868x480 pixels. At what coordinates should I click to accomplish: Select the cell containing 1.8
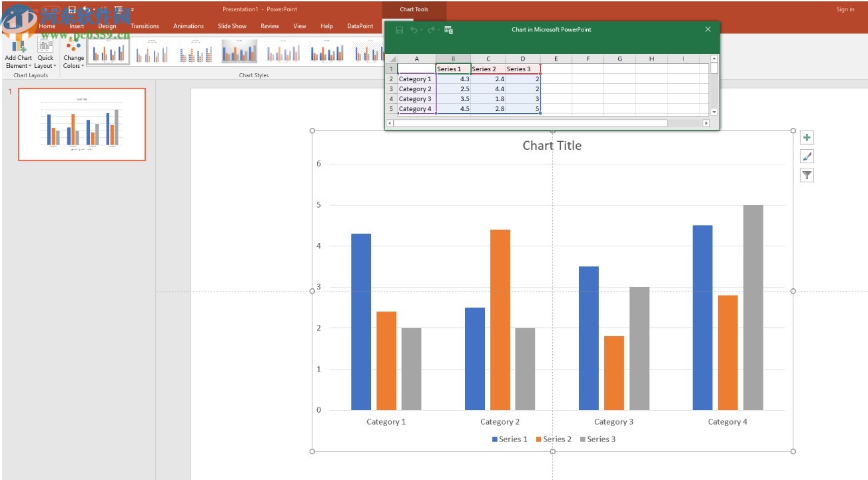pos(488,99)
